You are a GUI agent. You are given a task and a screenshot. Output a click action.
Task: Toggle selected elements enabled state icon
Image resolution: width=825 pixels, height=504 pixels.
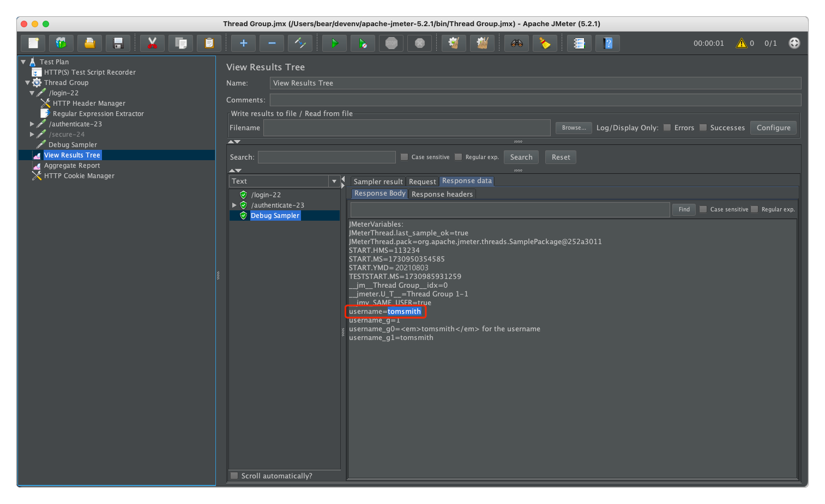[x=300, y=43]
